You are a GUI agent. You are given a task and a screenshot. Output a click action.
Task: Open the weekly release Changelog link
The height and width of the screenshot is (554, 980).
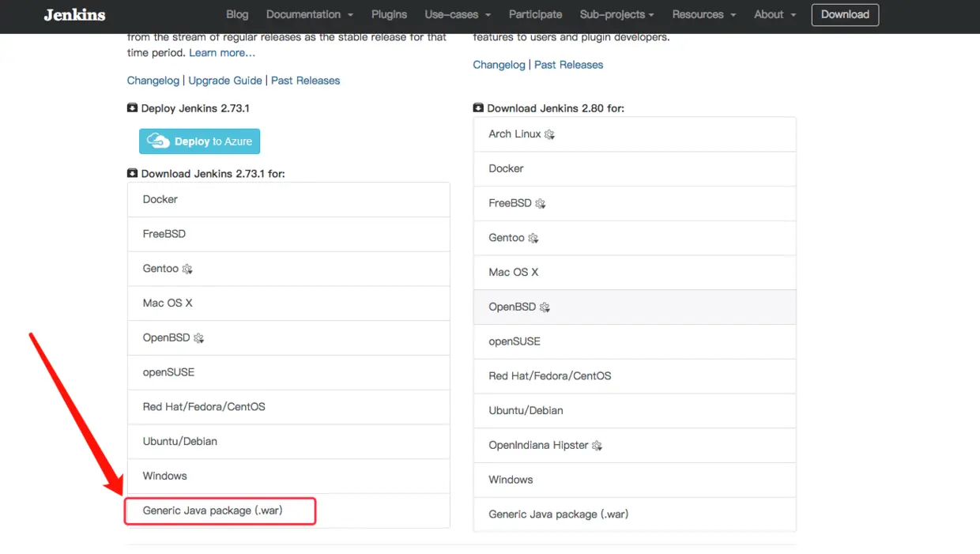(499, 65)
